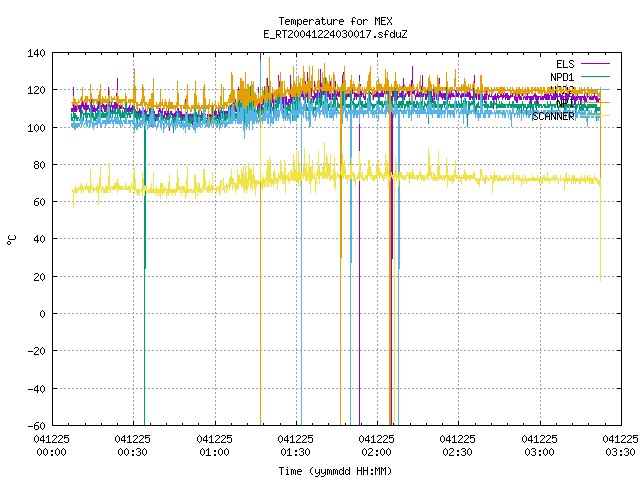Click the 01:30 x-axis time label
640x480 pixels.
point(296,452)
